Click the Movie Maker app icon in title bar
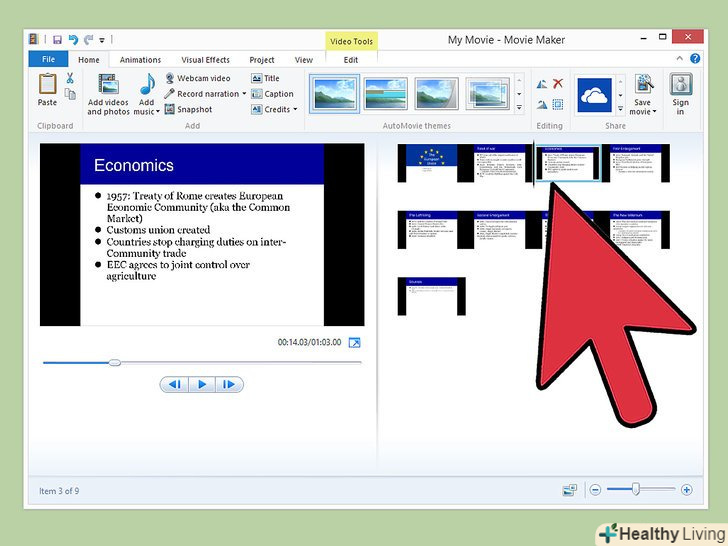This screenshot has height=546, width=728. click(34, 39)
